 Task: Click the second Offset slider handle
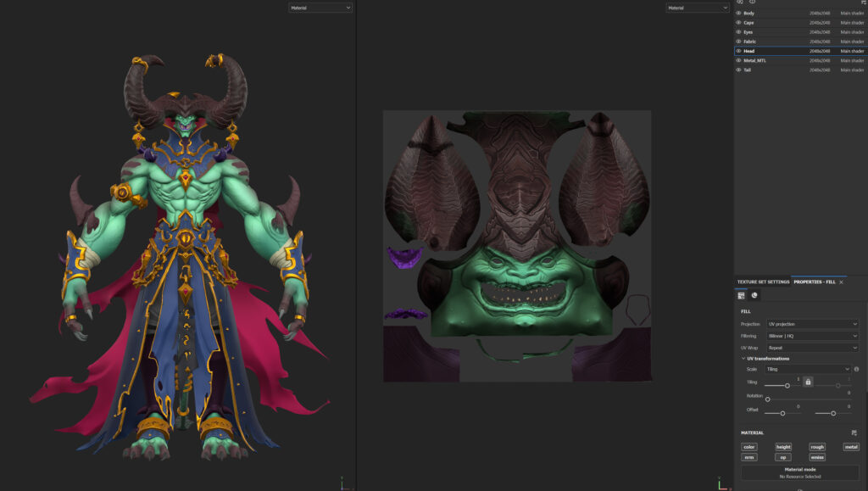(833, 413)
